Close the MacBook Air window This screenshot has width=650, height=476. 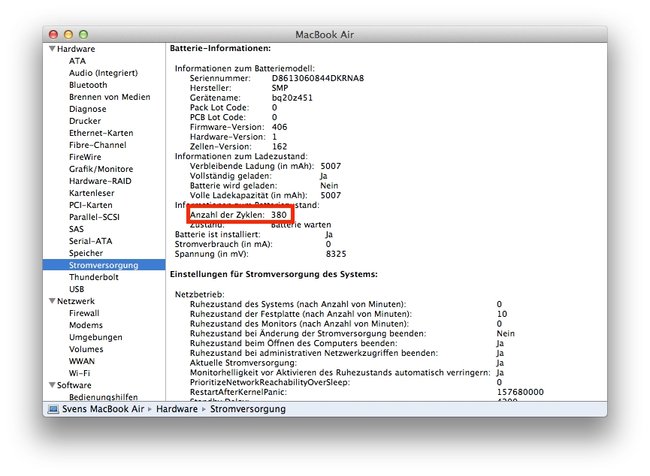tap(53, 34)
